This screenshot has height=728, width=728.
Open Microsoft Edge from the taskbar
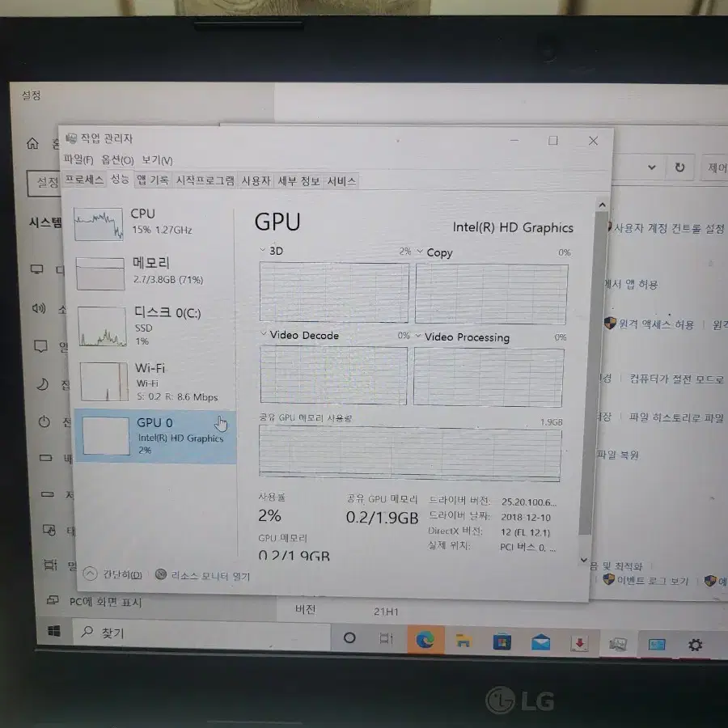coord(425,640)
